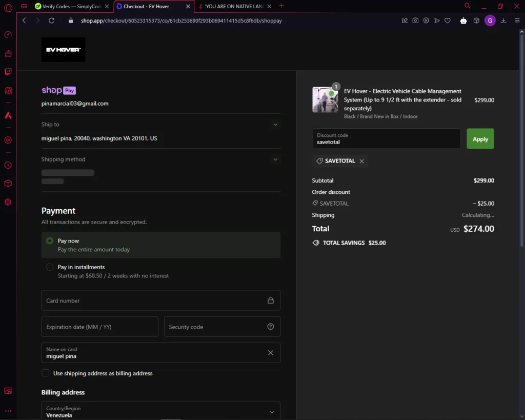The image size is (525, 420).
Task: Click the green Apply discount button
Action: point(480,139)
